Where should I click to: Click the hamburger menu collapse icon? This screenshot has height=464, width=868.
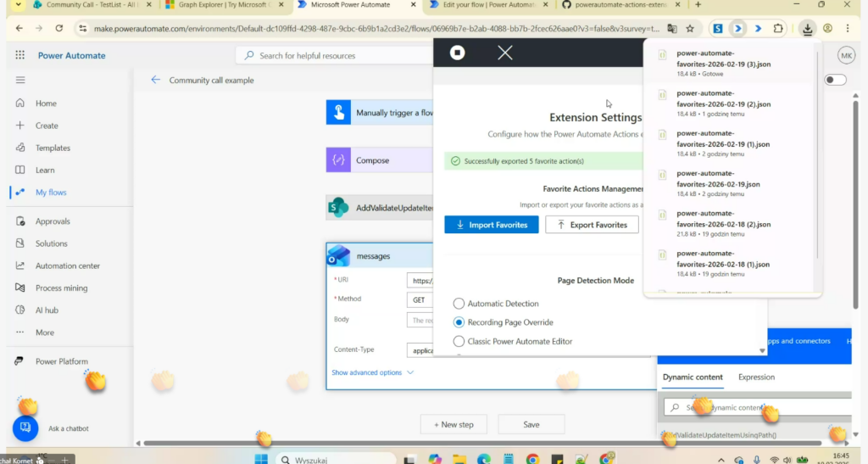tap(19, 81)
